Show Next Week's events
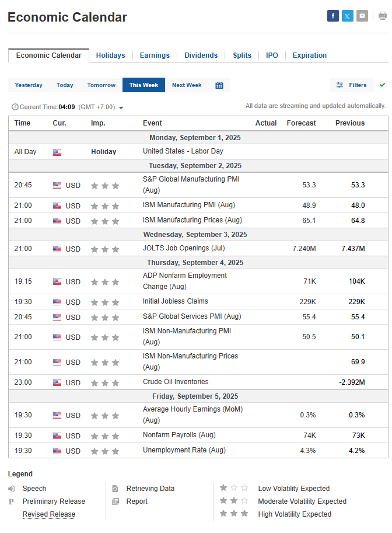Screen dimensions: 392x533 coord(187,85)
